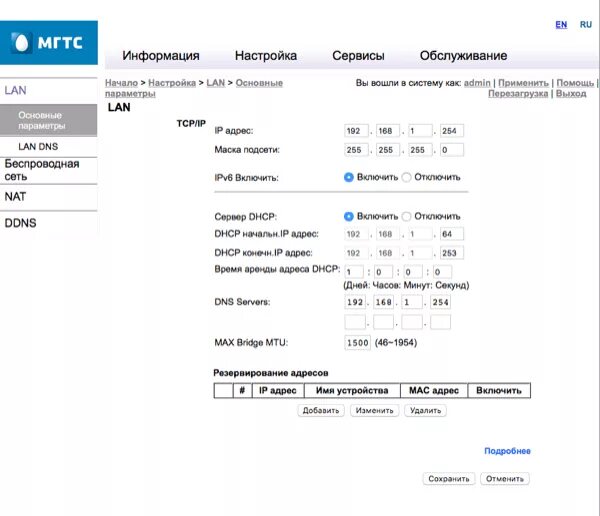Click secondary DNS server first empty field
The image size is (600, 516).
click(x=355, y=322)
